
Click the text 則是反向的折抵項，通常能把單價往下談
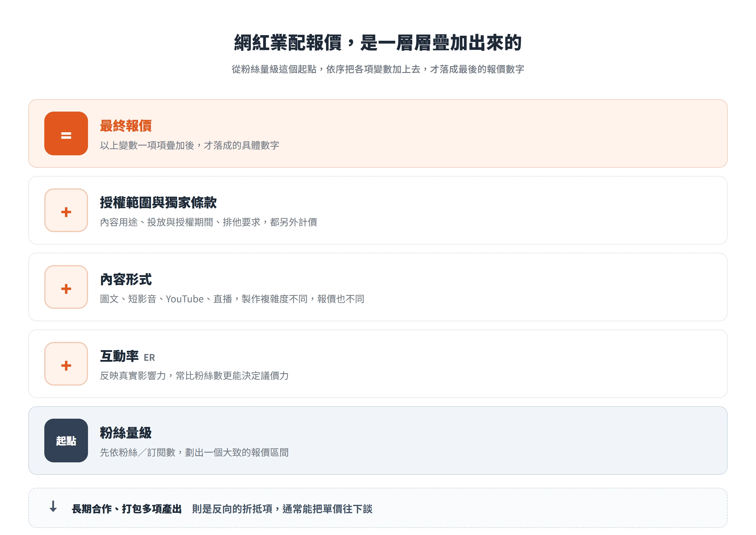[x=282, y=509]
